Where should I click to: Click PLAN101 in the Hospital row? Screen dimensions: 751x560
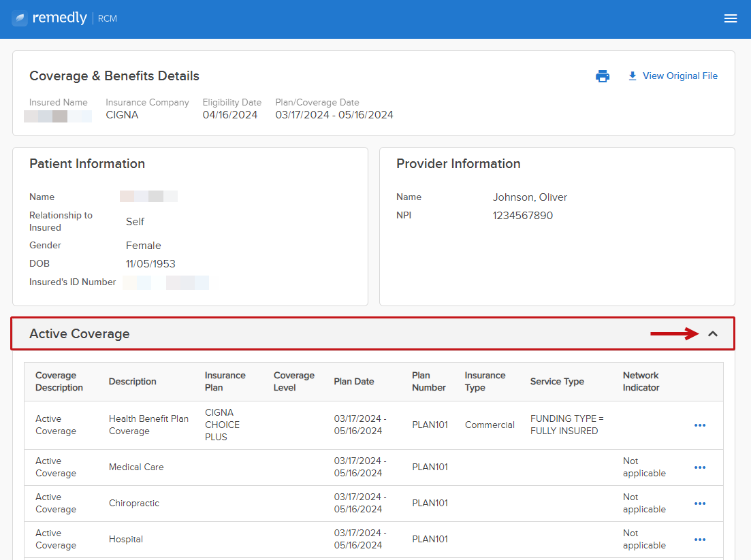(430, 540)
